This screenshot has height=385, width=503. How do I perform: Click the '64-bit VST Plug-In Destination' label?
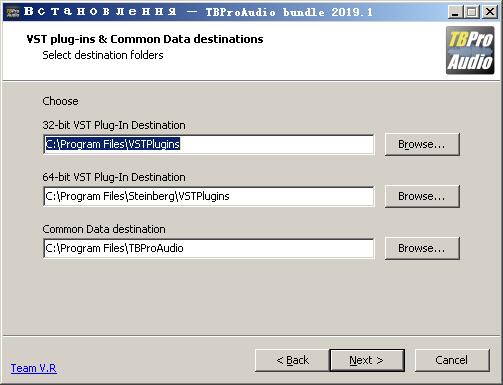(114, 177)
